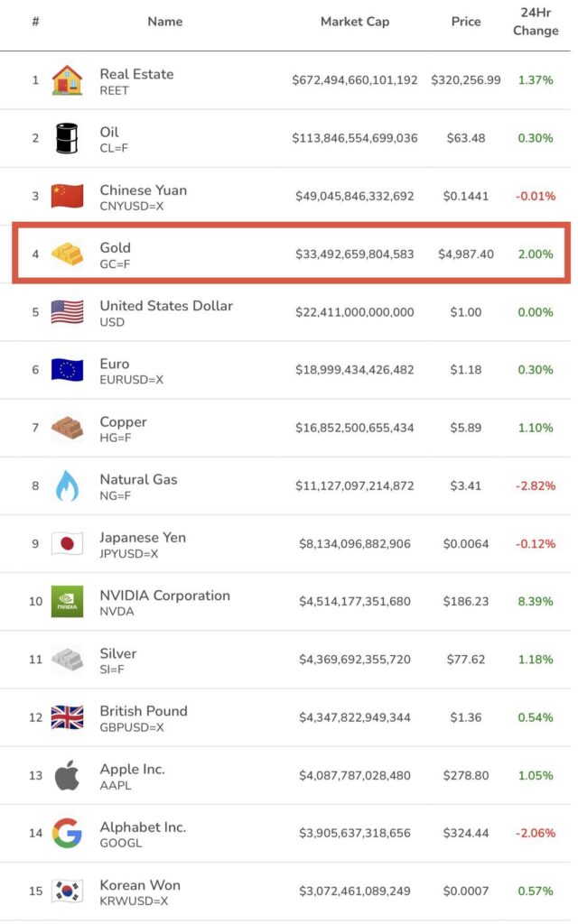Sort by Name column header
578x924 pixels.
(165, 22)
